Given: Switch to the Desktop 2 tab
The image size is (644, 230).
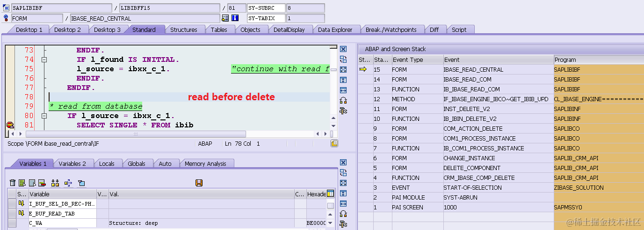Looking at the screenshot, I should point(67,30).
